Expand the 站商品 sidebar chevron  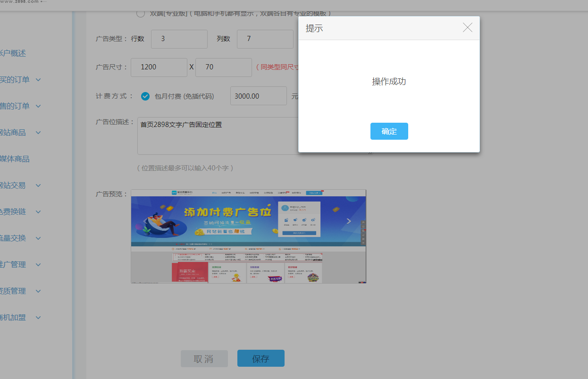[38, 133]
